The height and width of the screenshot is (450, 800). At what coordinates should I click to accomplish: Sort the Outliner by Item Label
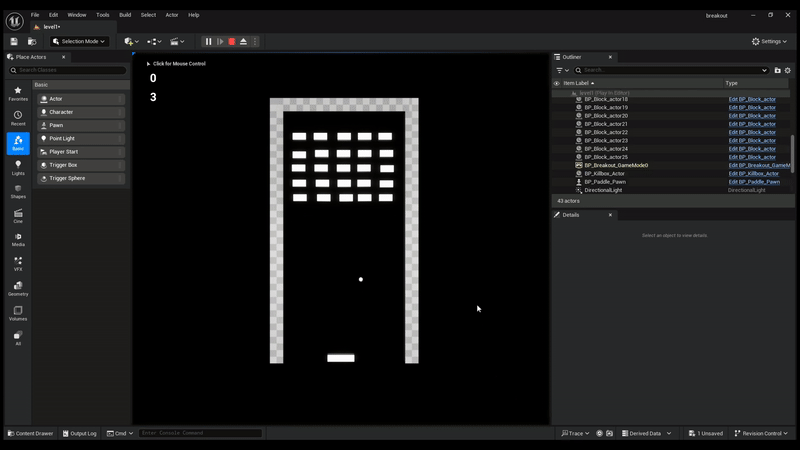click(x=579, y=83)
